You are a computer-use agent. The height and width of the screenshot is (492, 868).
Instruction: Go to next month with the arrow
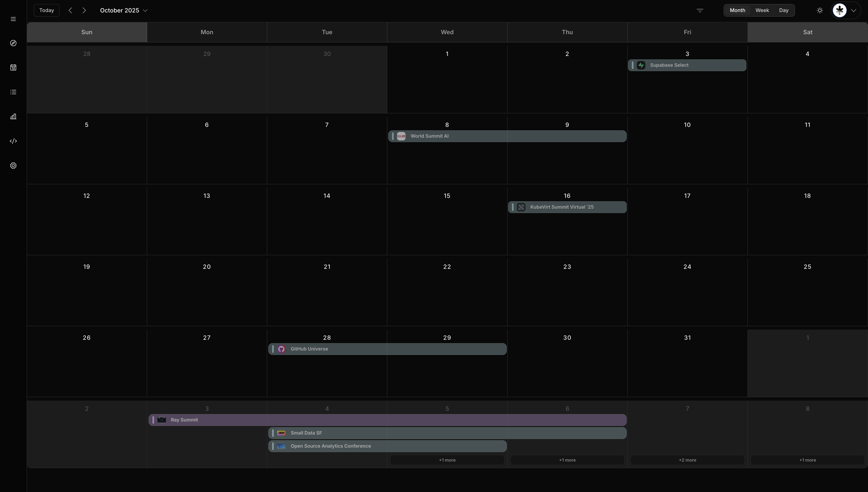[x=84, y=10]
